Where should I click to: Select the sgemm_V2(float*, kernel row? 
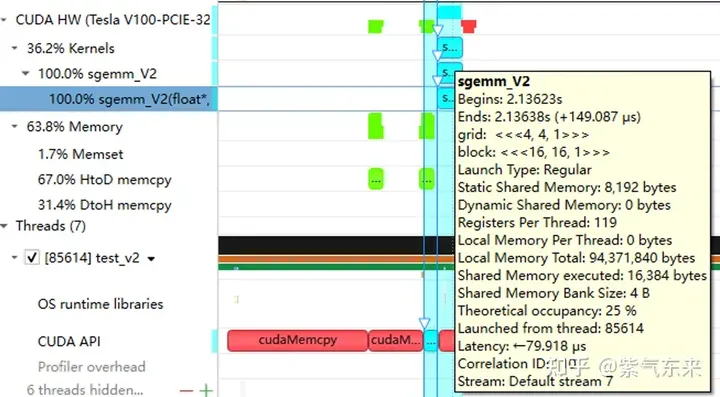(x=108, y=99)
